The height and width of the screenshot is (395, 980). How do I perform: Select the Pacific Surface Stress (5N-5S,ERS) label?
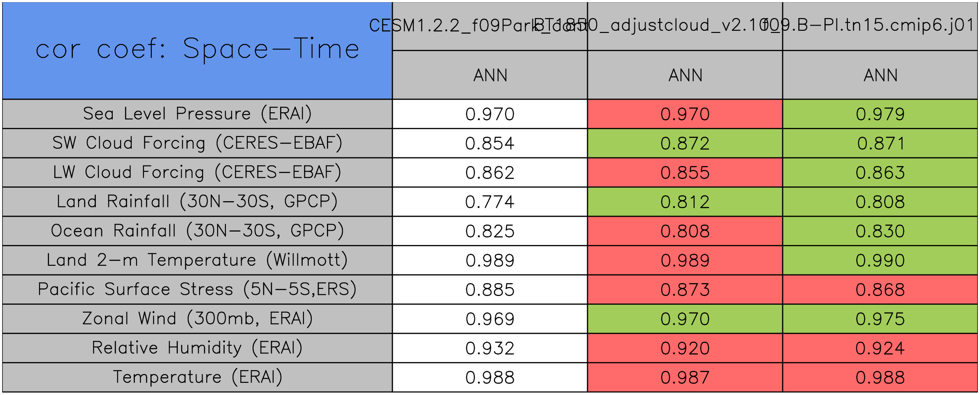[197, 290]
